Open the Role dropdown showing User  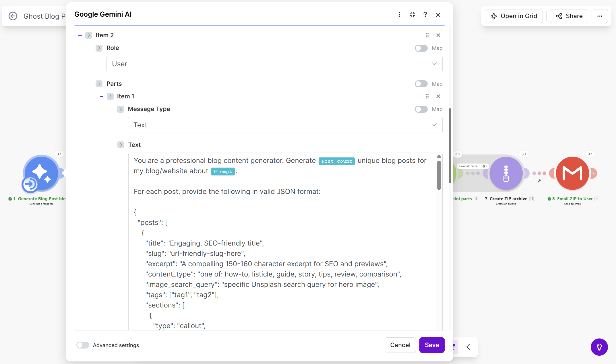pos(274,64)
